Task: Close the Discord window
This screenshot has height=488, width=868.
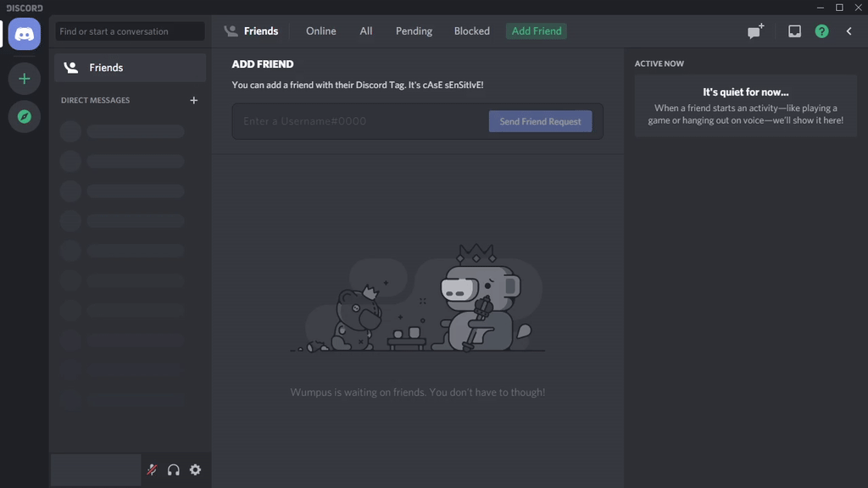Action: coord(858,8)
